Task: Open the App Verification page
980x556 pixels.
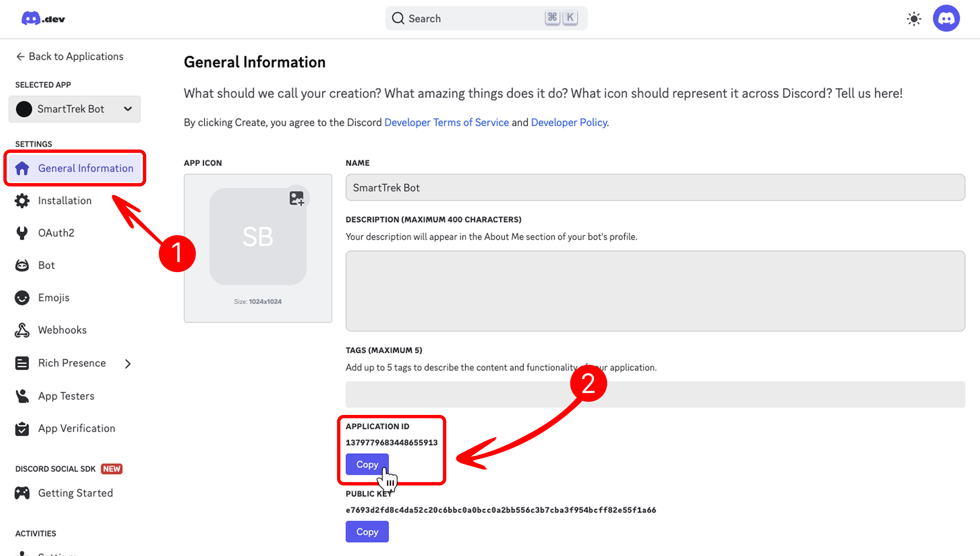Action: click(x=76, y=428)
